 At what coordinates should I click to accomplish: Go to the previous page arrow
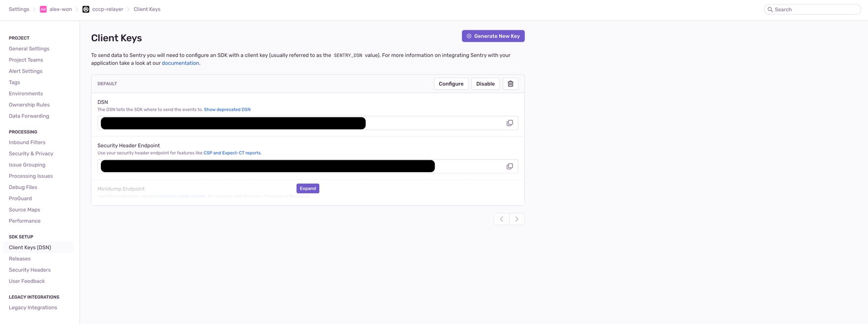pyautogui.click(x=501, y=219)
